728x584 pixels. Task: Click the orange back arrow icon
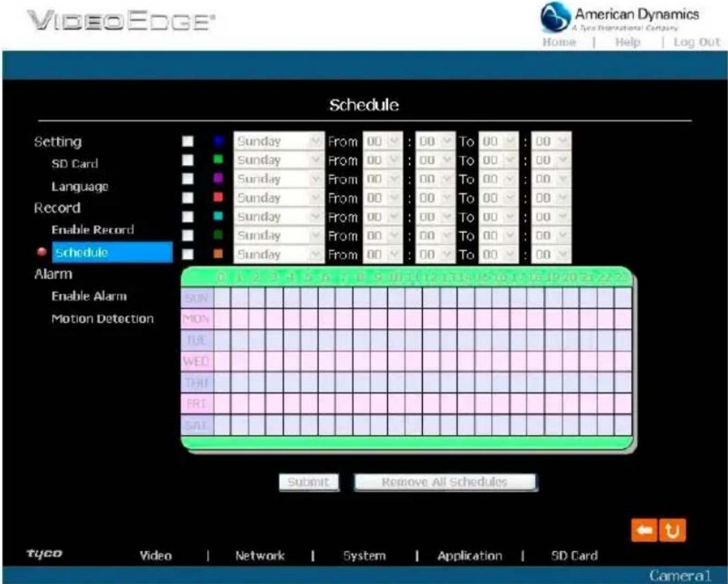click(645, 530)
